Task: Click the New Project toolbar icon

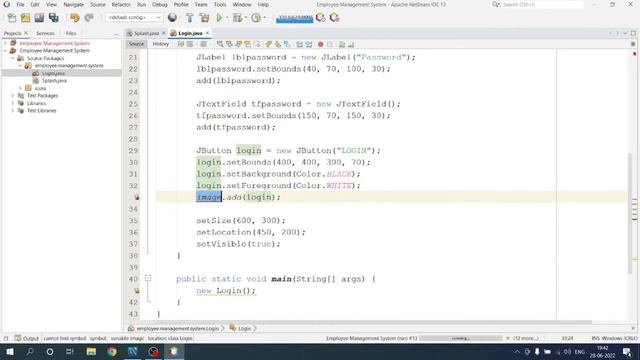Action: pos(25,18)
